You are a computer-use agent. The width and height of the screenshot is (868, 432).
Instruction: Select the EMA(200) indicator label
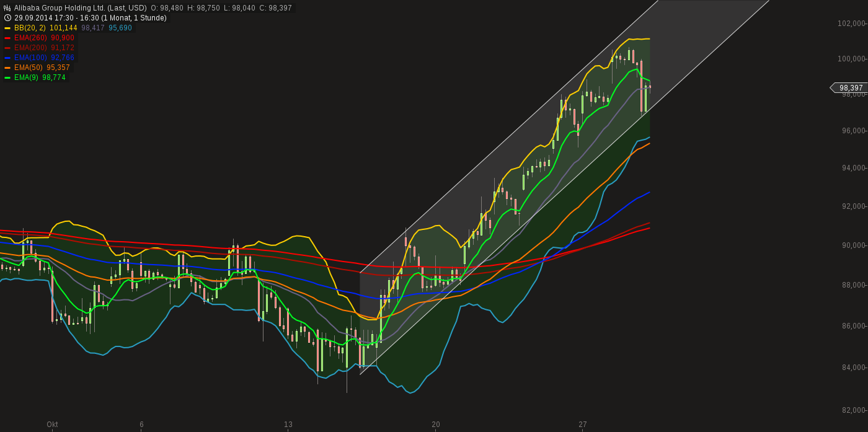tap(30, 48)
